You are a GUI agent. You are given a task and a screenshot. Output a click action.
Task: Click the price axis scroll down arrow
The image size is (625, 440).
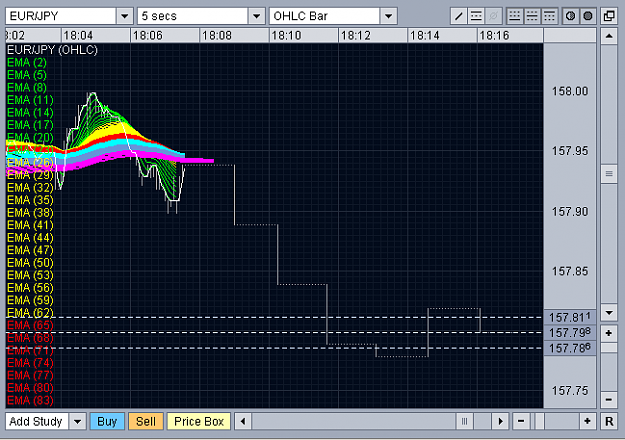point(609,313)
